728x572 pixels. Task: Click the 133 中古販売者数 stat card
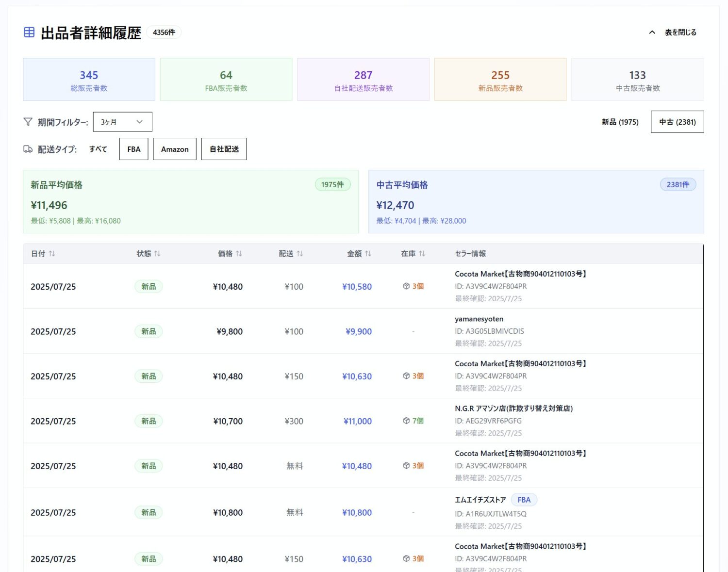(638, 80)
